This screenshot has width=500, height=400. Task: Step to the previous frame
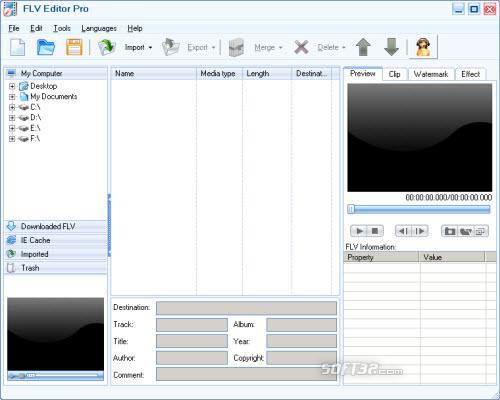[x=403, y=231]
